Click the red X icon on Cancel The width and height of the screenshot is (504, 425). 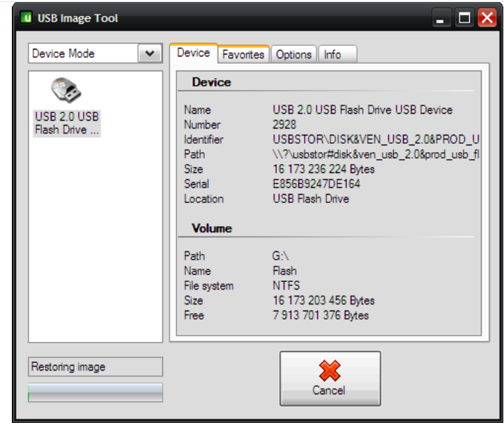pos(330,371)
